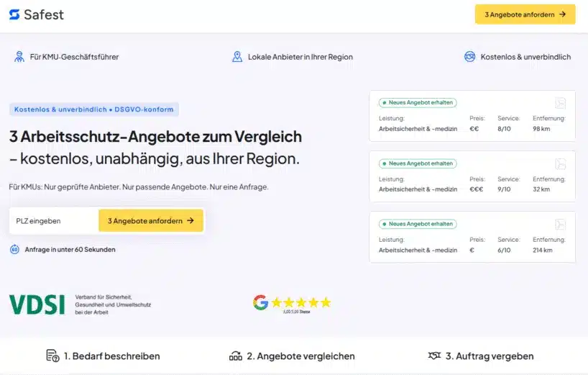Screen dimensions: 588x375
Task: Click the Bedarf beschreiben step icon
Action: click(52, 356)
